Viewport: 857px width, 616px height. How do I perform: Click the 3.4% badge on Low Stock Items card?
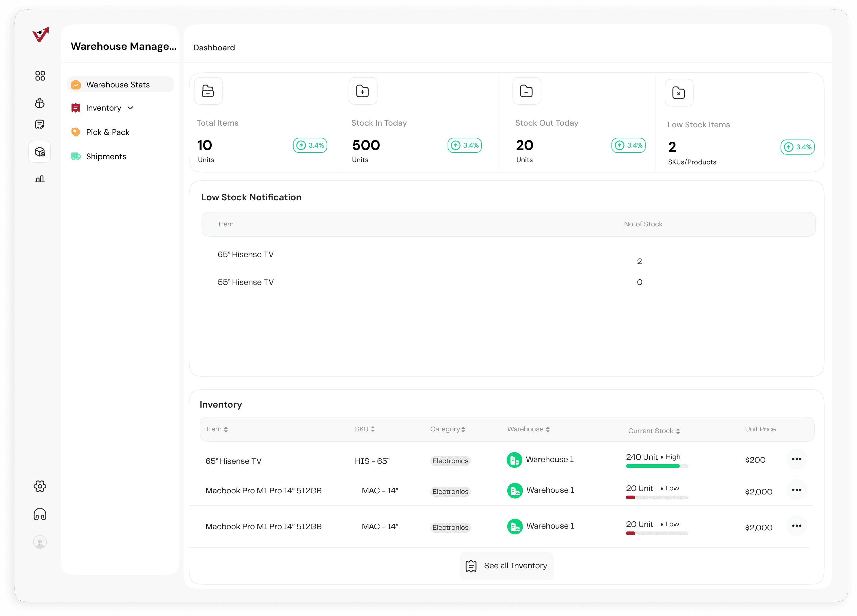(x=797, y=147)
